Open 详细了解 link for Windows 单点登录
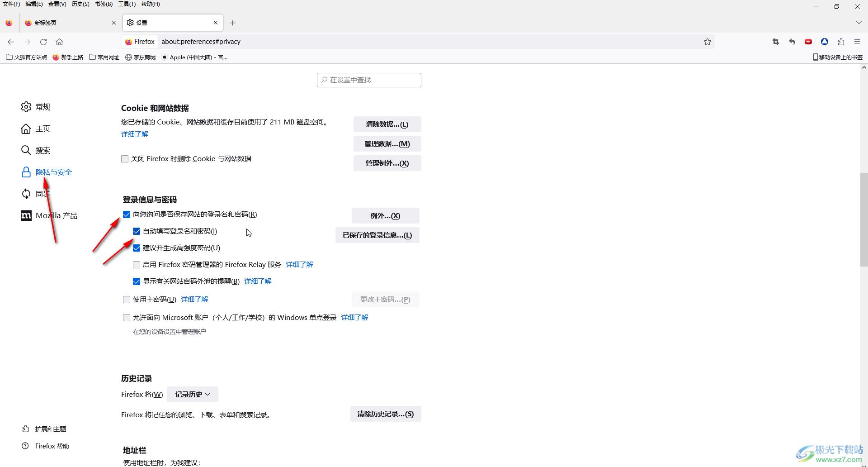Image resolution: width=868 pixels, height=467 pixels. 354,317
